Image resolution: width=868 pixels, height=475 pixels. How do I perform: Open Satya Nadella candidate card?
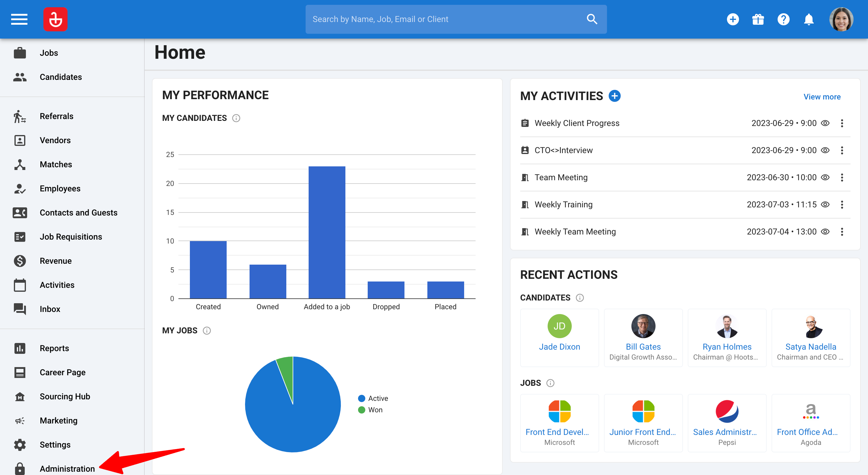[x=811, y=338]
